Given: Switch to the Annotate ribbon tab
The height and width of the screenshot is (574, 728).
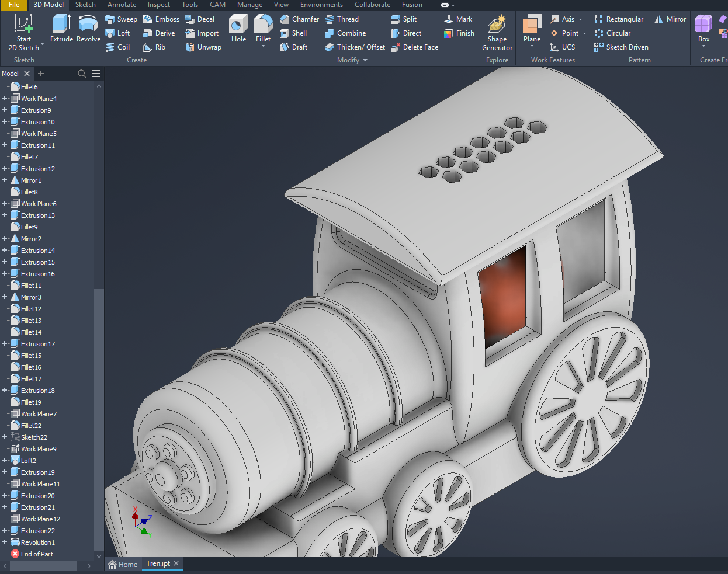Looking at the screenshot, I should [122, 5].
